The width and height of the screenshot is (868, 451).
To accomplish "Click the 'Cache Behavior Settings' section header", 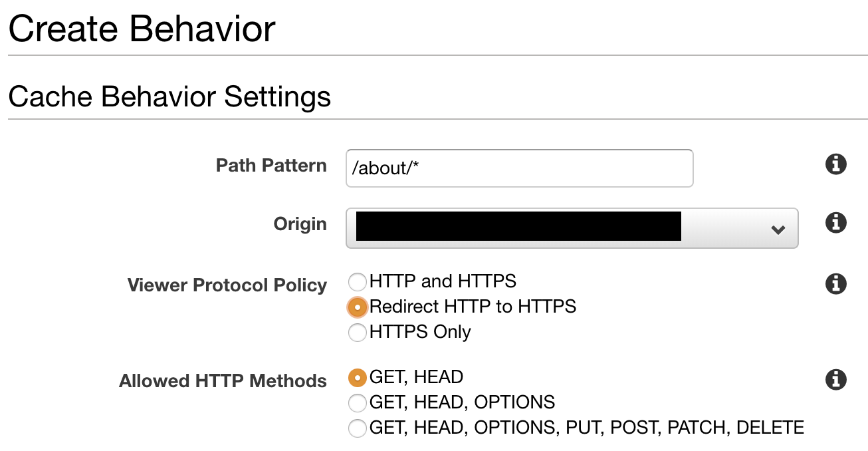I will click(x=169, y=96).
